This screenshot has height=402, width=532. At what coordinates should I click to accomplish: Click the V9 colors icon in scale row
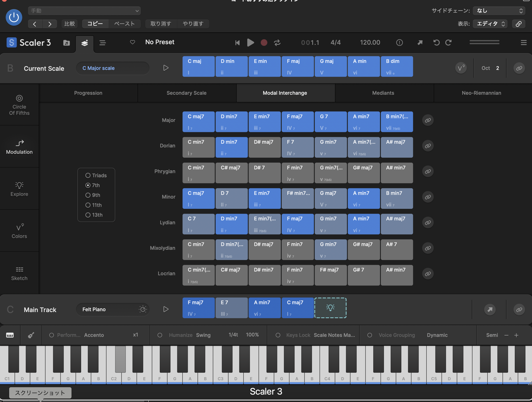pos(461,68)
